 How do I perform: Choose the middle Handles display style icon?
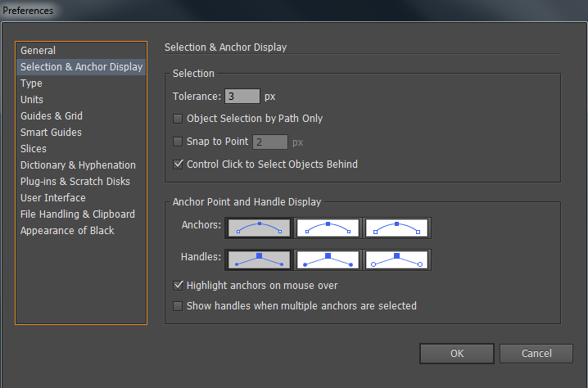(328, 259)
